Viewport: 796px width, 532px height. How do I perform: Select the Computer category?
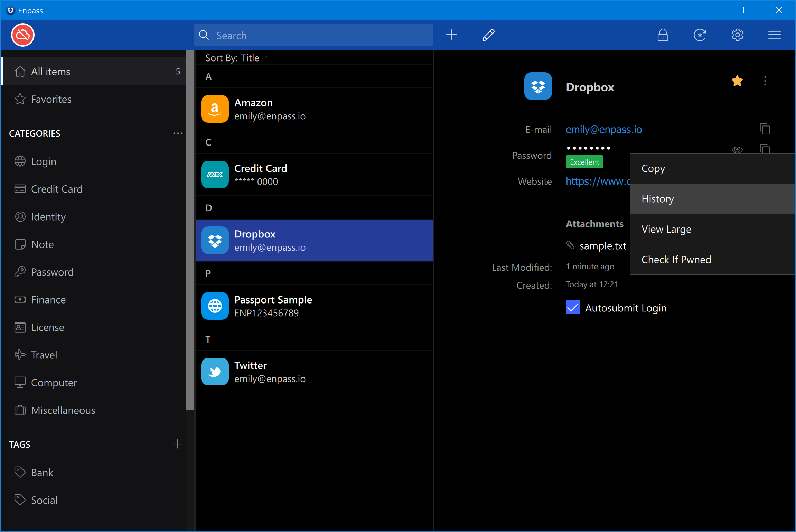click(93, 383)
